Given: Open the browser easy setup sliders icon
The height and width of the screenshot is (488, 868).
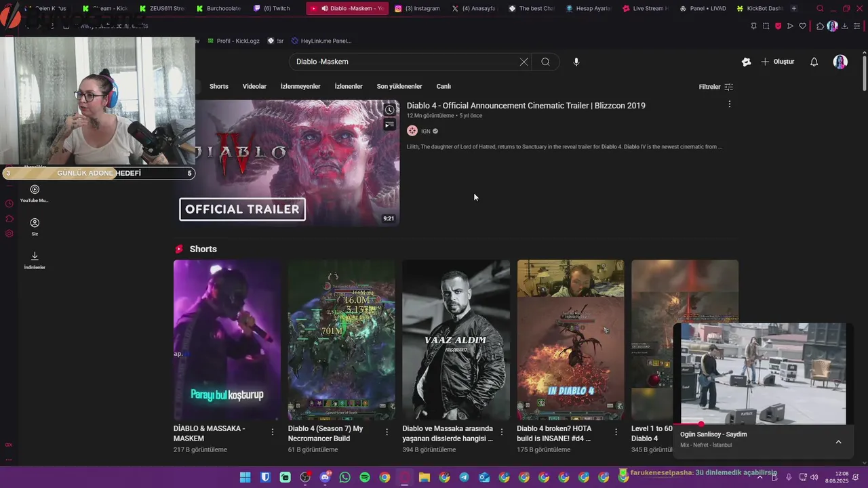Looking at the screenshot, I should [856, 26].
